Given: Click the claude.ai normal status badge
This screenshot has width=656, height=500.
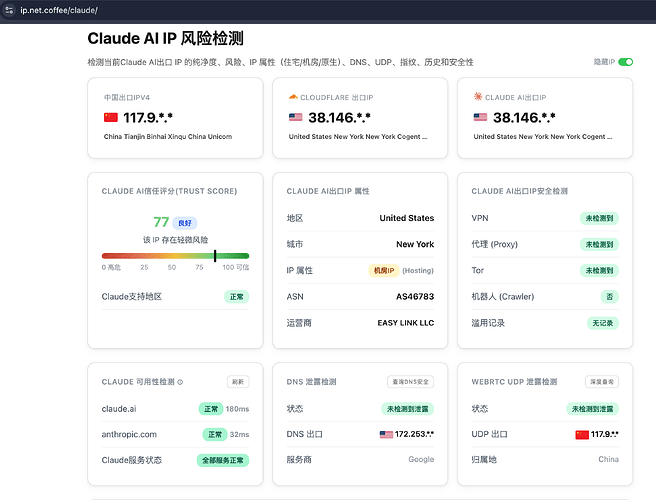Looking at the screenshot, I should 211,409.
